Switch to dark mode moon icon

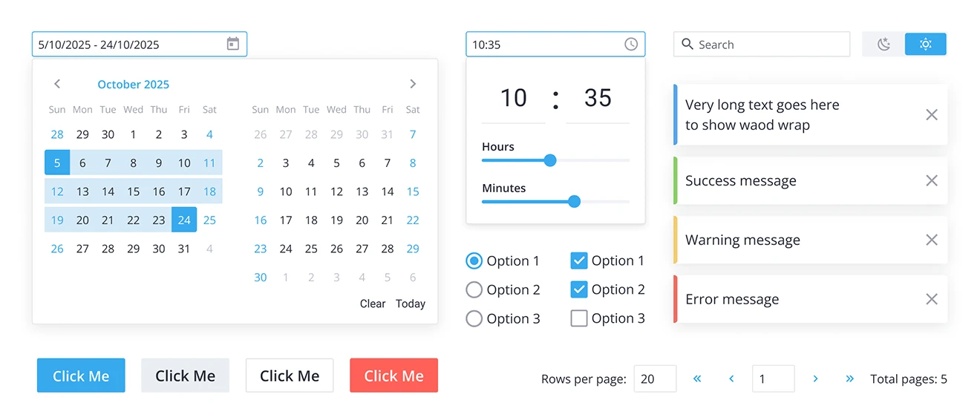(883, 45)
